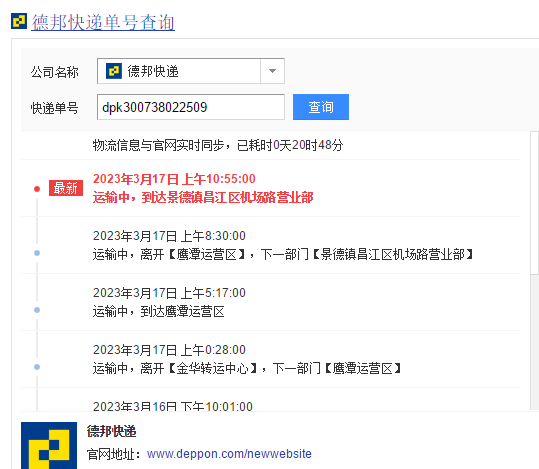Screen dimensions: 539x469
Task: Click timeline dot for 上午0:28:00 entry
Action: (x=37, y=367)
